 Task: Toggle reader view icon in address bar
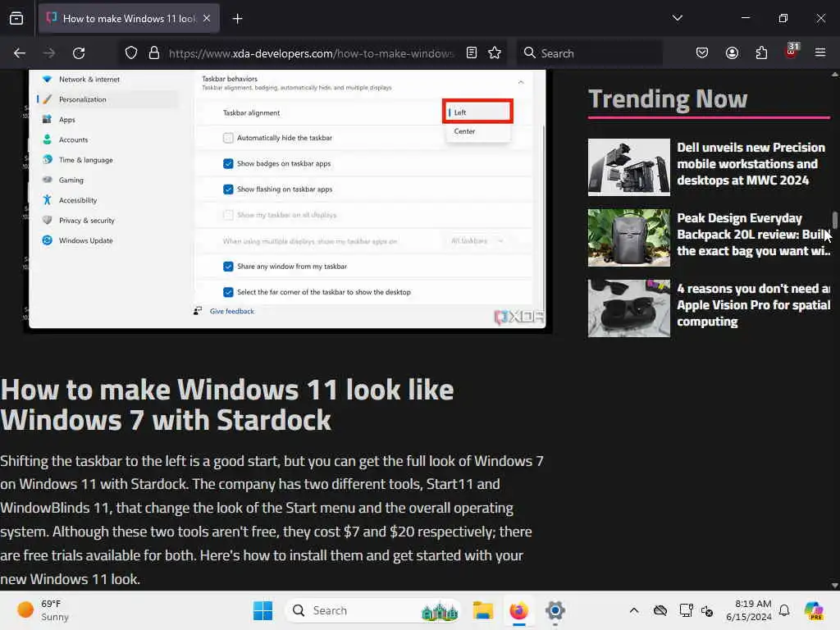472,52
